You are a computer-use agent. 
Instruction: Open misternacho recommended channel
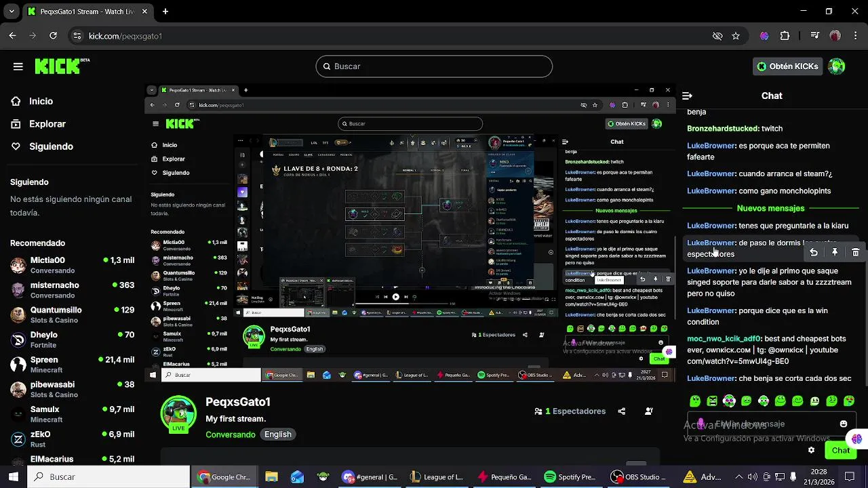click(73, 290)
